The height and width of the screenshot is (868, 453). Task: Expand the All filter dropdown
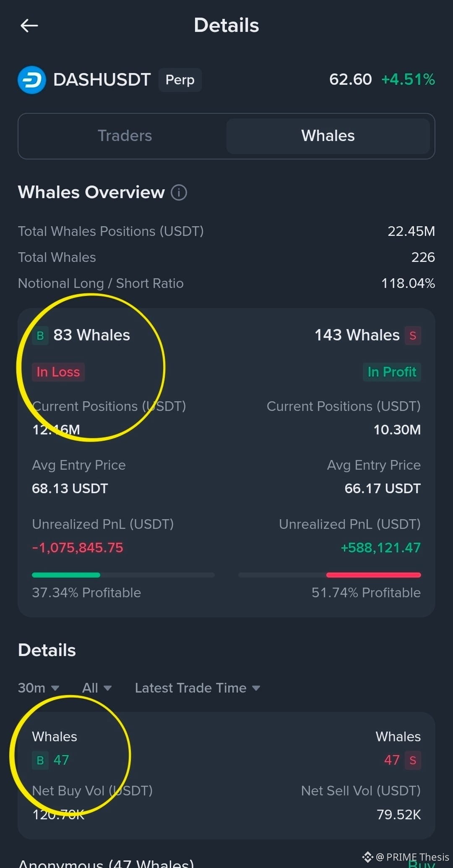[96, 688]
